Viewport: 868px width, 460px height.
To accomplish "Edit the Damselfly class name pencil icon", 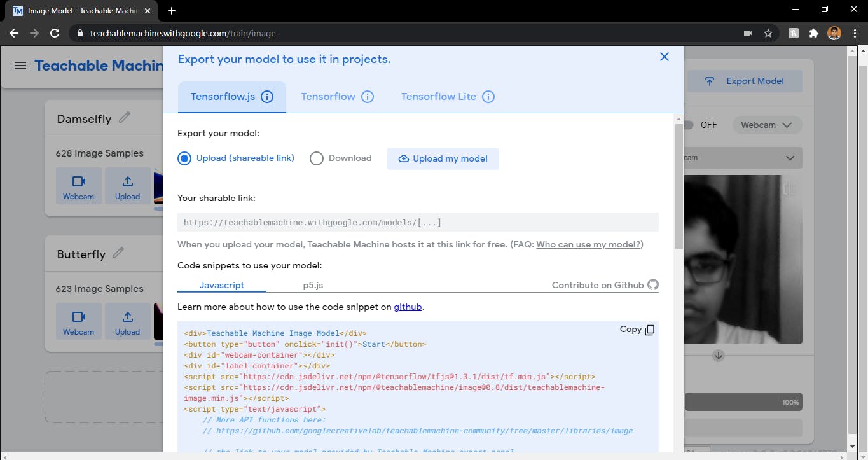I will coord(125,117).
